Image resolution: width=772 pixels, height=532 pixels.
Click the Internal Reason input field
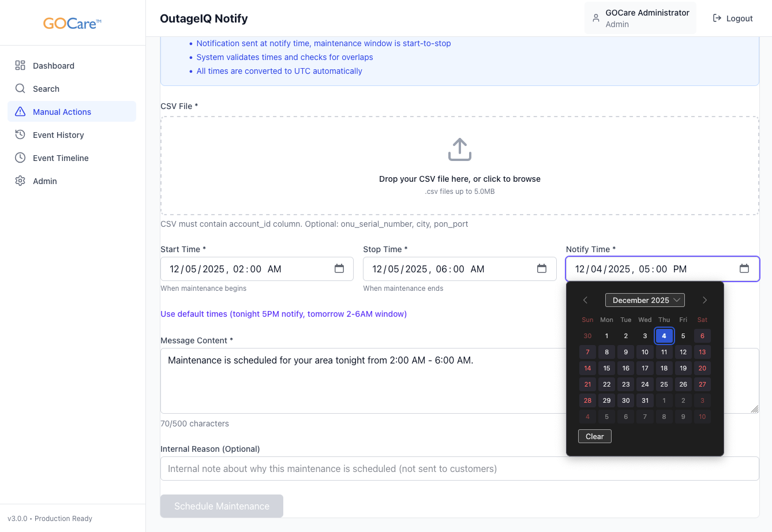pyautogui.click(x=459, y=469)
